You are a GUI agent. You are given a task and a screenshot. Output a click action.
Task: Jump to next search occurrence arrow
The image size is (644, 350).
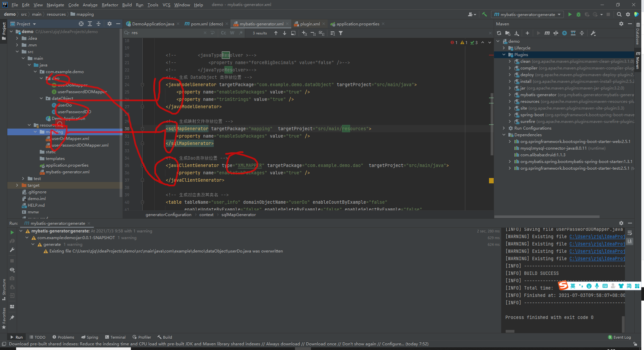pos(284,33)
